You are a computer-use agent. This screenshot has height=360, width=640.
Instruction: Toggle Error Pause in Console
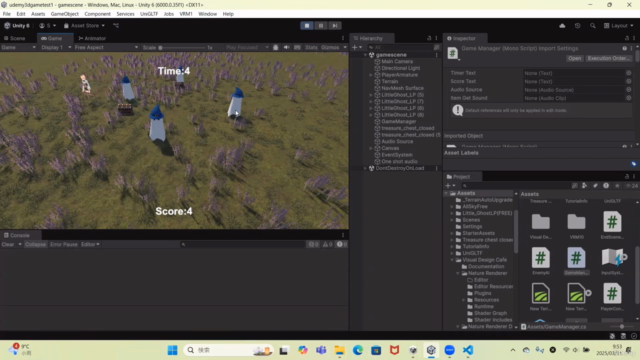coord(64,244)
